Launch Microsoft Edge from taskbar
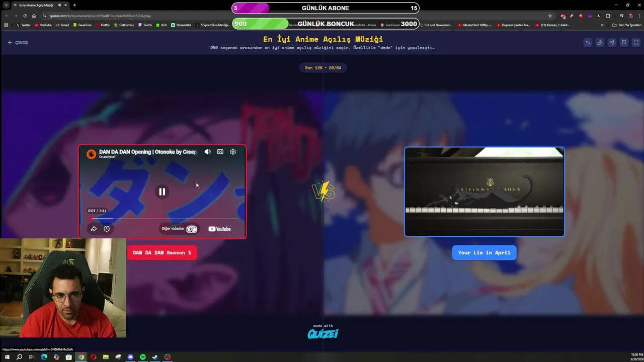644x362 pixels. tap(44, 357)
